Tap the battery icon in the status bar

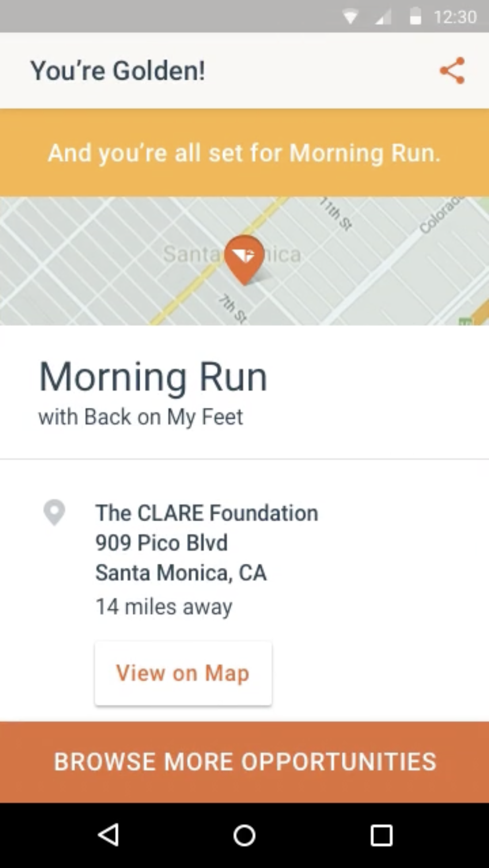click(x=415, y=17)
